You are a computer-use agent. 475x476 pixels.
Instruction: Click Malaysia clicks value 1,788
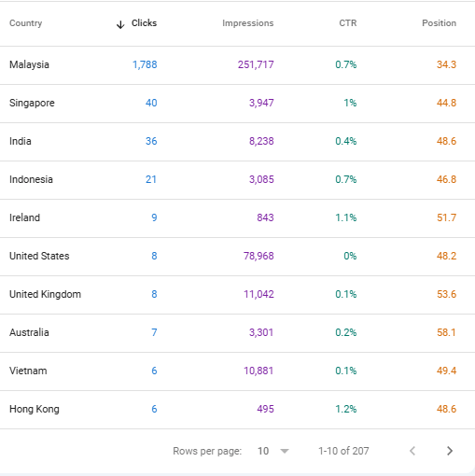click(x=145, y=64)
